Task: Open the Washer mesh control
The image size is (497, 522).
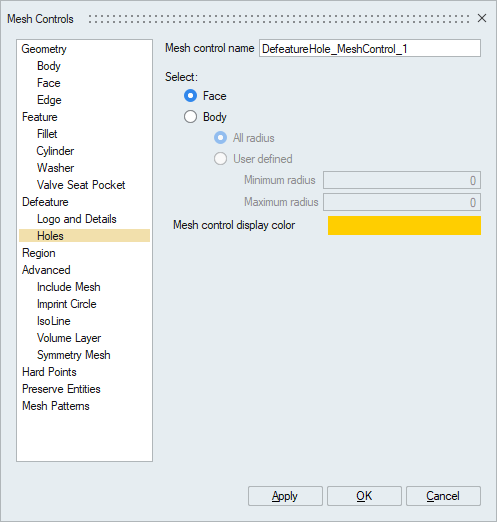Action: point(55,168)
